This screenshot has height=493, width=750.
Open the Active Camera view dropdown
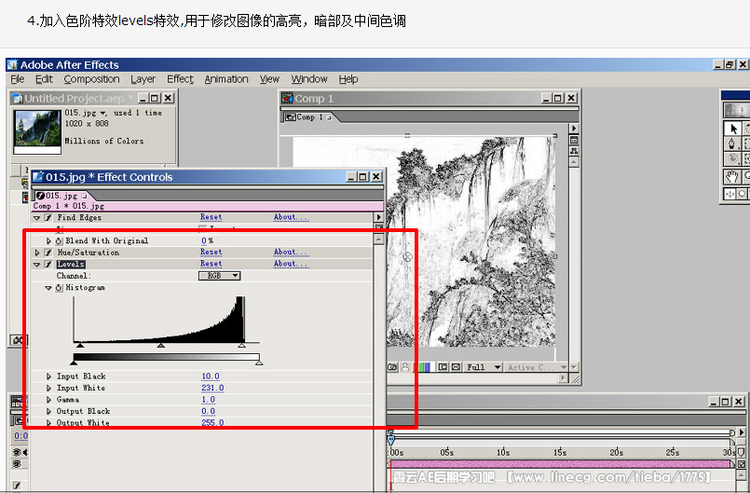536,367
